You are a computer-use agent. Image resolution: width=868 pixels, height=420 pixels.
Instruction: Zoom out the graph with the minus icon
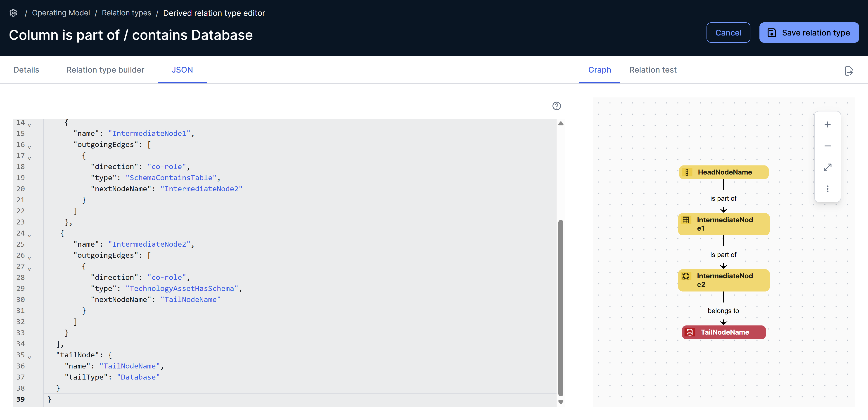point(828,146)
